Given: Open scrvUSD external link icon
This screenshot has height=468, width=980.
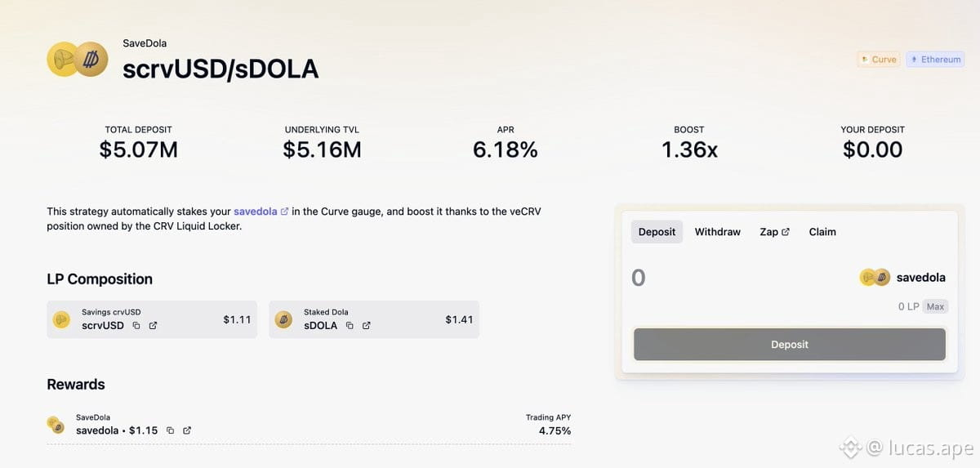Looking at the screenshot, I should pyautogui.click(x=153, y=325).
